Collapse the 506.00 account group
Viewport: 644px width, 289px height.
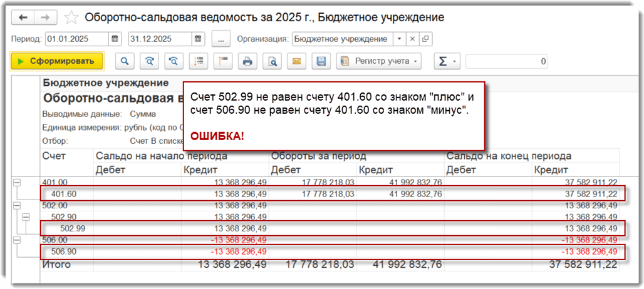[16, 240]
